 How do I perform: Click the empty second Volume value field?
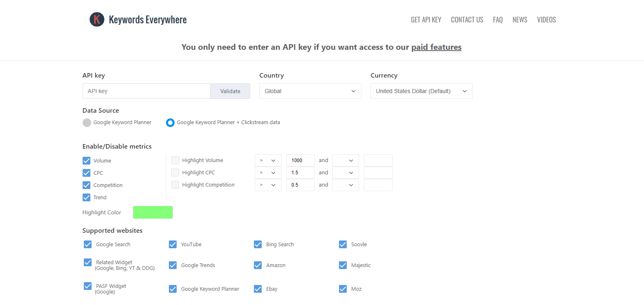378,160
